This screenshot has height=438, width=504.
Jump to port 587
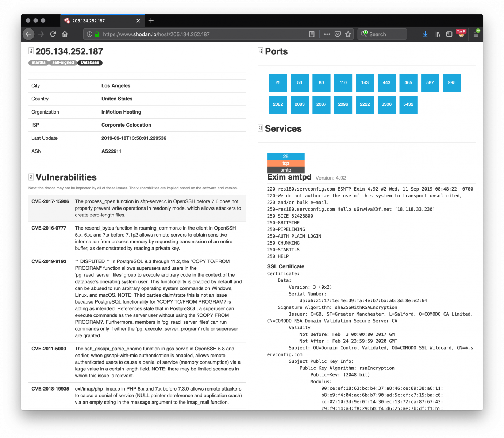click(430, 83)
